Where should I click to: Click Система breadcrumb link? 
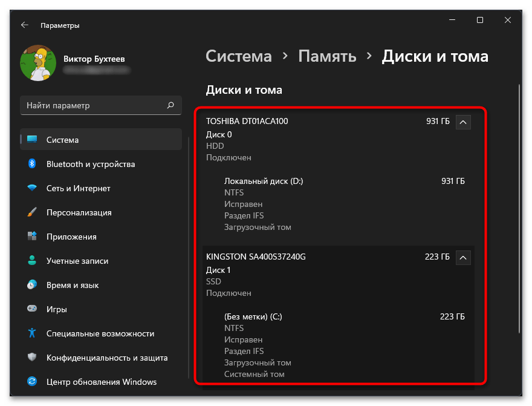point(239,56)
